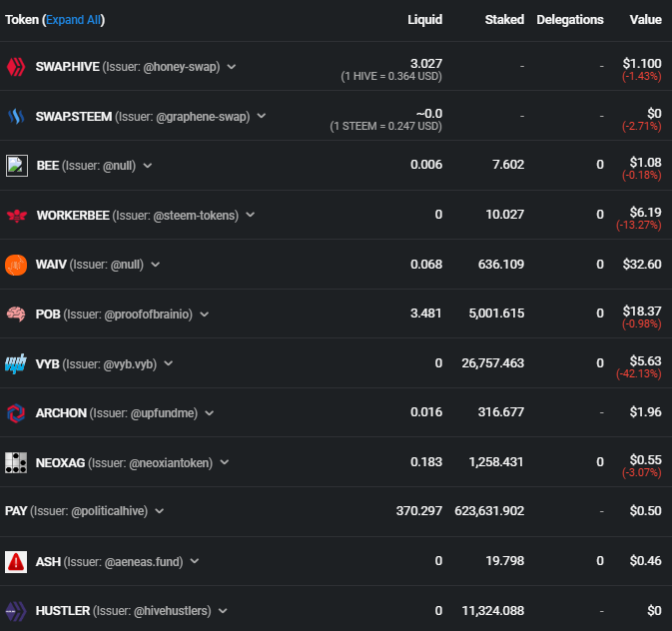Click the SWAP.STEEM token name
672x631 pixels.
point(74,117)
